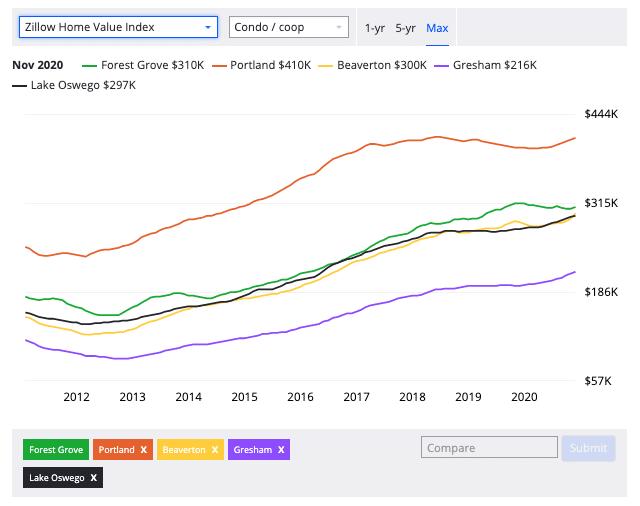Click the Compare input field
The height and width of the screenshot is (506, 640).
click(x=489, y=448)
